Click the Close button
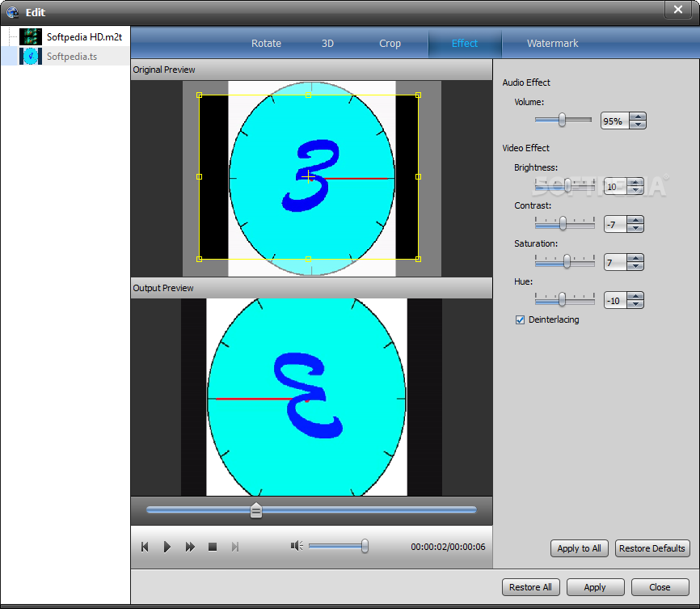 pyautogui.click(x=660, y=587)
